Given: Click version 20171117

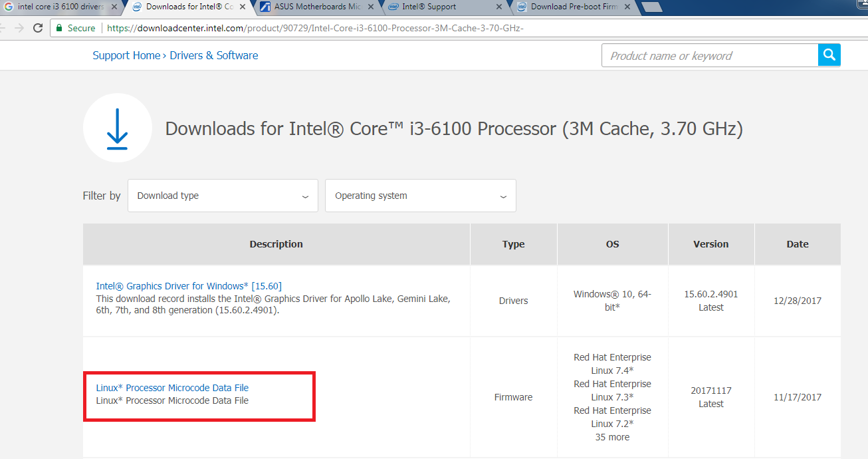Looking at the screenshot, I should tap(711, 390).
